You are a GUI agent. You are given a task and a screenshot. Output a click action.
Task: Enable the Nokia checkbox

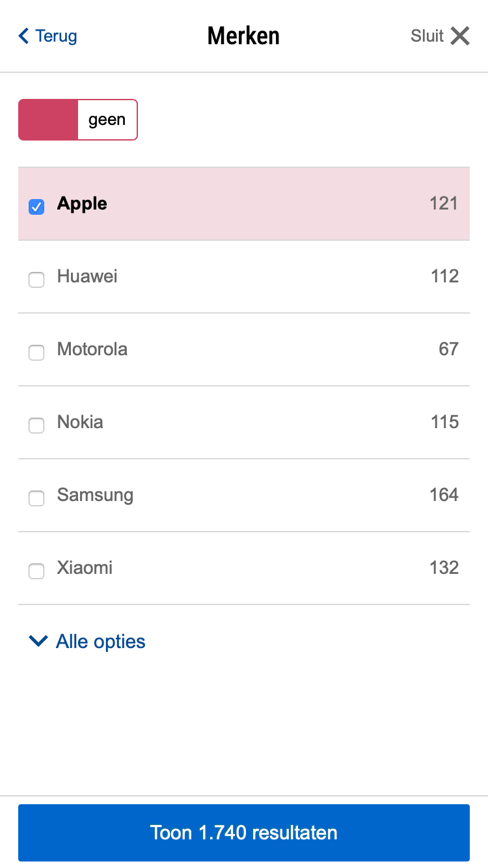(36, 426)
